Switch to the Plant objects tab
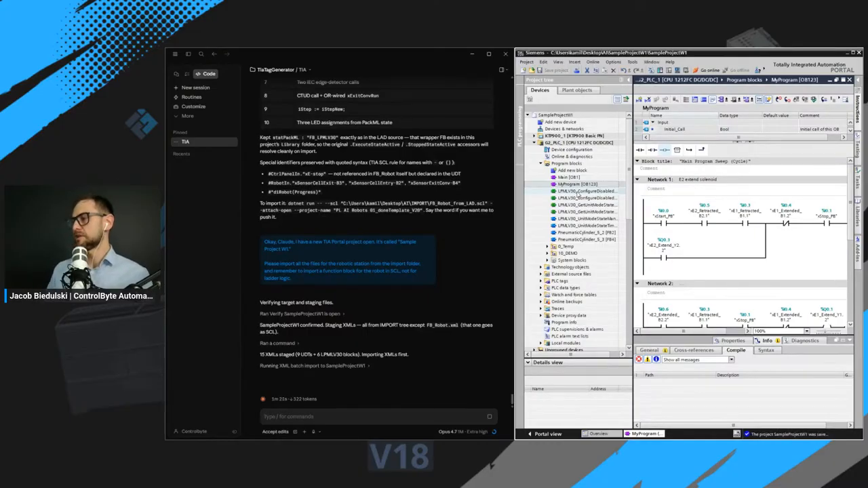868x488 pixels. 576,90
